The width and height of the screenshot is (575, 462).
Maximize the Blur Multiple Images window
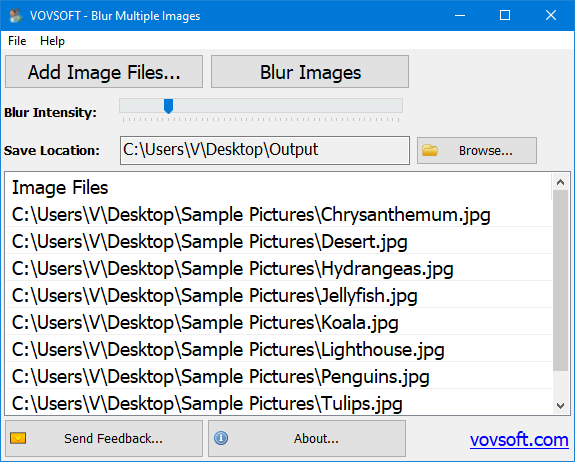(505, 15)
